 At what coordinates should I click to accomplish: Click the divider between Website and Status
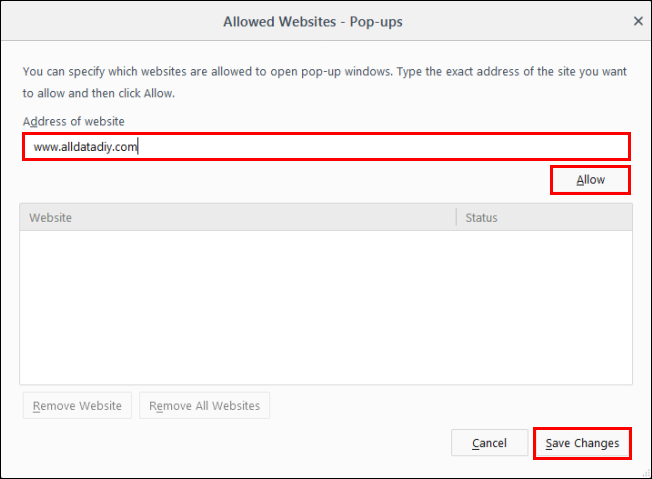456,217
